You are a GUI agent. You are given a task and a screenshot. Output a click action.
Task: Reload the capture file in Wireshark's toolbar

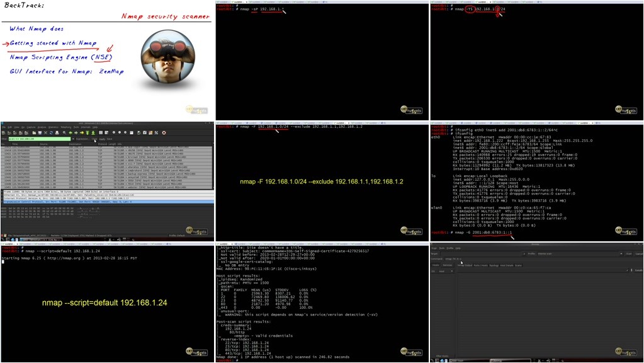click(x=52, y=133)
